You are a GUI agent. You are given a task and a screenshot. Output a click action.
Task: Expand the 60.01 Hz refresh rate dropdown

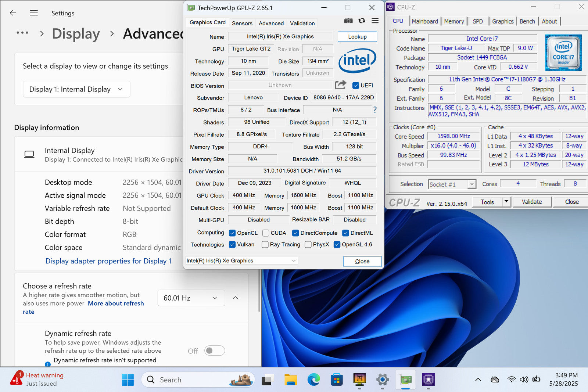(x=191, y=298)
